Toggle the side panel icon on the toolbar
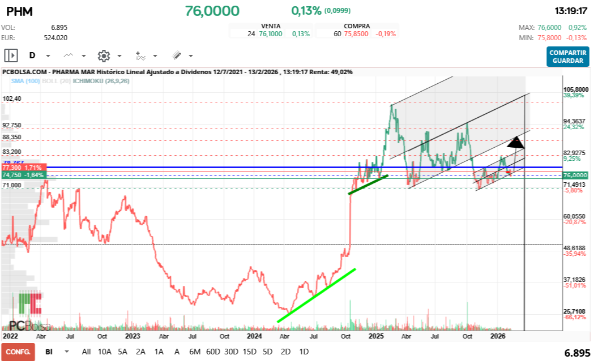Viewport: 598px width, 364px height. [x=10, y=55]
